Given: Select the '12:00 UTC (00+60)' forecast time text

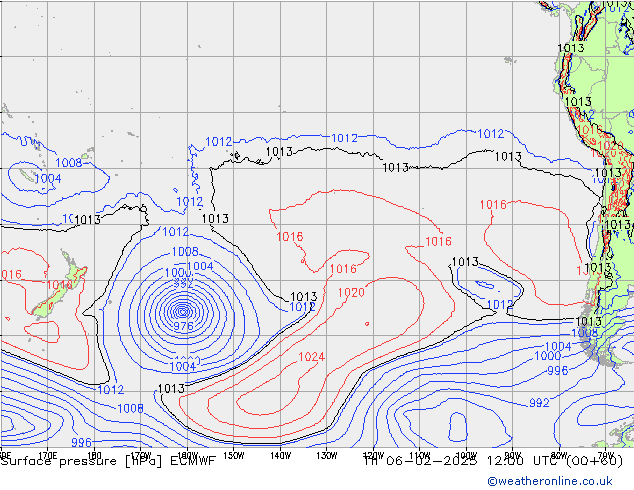Looking at the screenshot, I should [x=555, y=460].
